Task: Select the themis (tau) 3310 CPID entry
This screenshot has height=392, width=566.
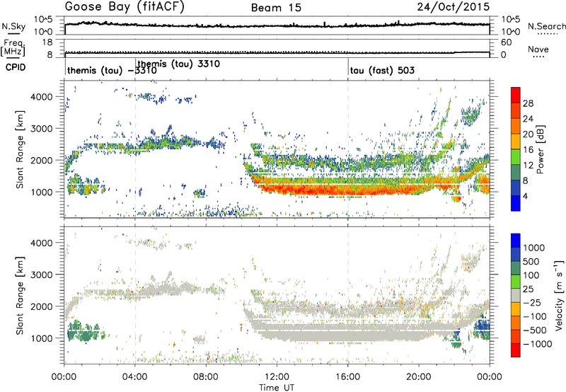Action: click(x=179, y=64)
